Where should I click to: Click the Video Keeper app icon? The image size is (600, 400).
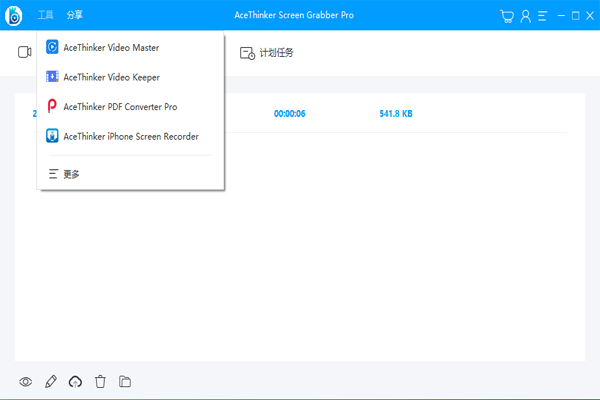pyautogui.click(x=52, y=77)
